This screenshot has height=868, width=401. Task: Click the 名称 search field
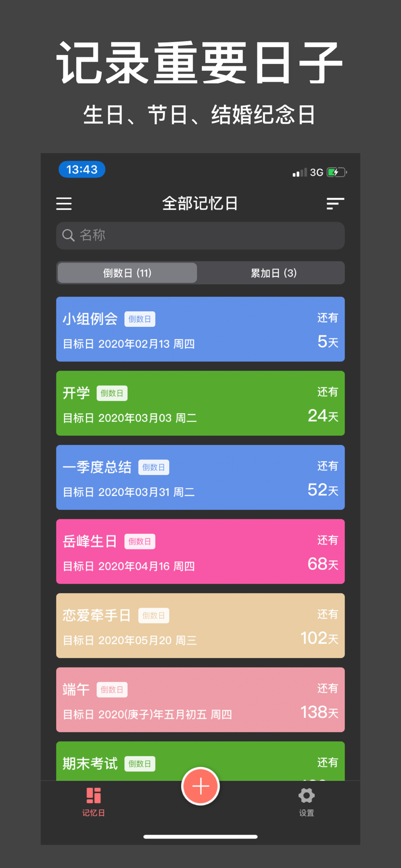(200, 236)
